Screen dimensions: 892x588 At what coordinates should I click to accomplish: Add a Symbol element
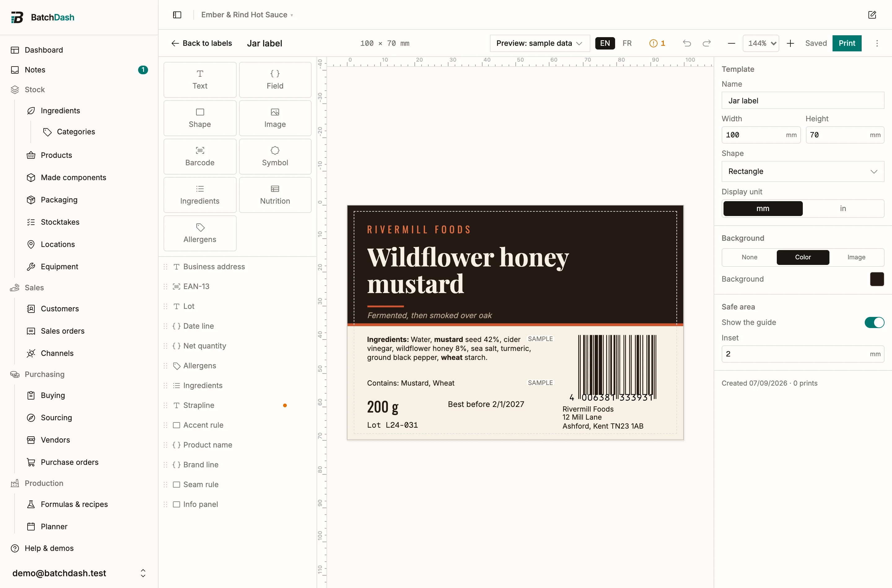coord(275,156)
